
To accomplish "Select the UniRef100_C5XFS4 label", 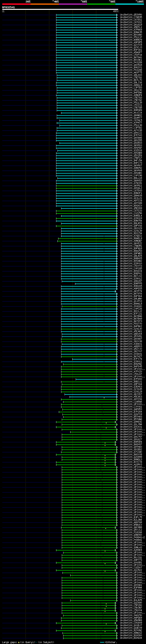I will click(131, 55).
